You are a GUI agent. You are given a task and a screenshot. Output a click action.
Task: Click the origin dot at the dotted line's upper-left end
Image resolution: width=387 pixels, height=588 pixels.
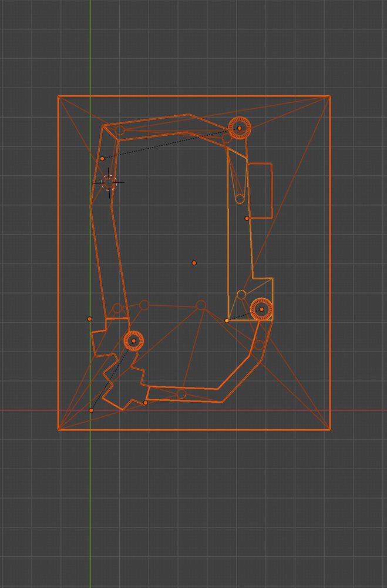[102, 159]
